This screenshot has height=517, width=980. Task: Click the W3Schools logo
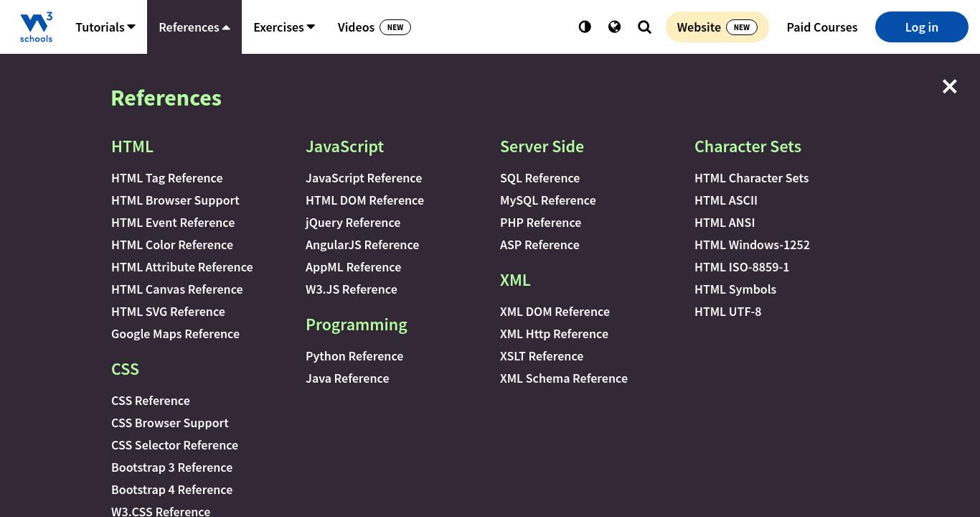pos(36,27)
